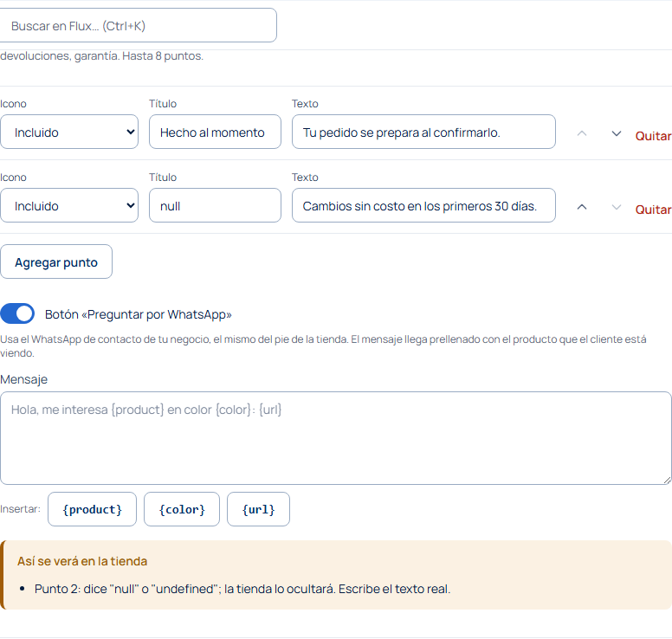
Task: Insert the {url} placeholder
Action: pos(258,509)
